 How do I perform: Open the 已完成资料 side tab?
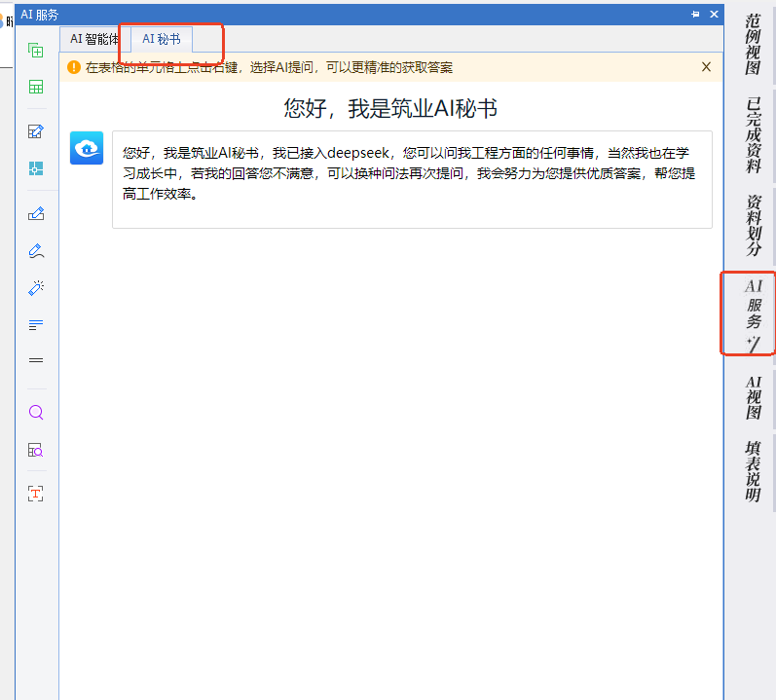point(753,135)
